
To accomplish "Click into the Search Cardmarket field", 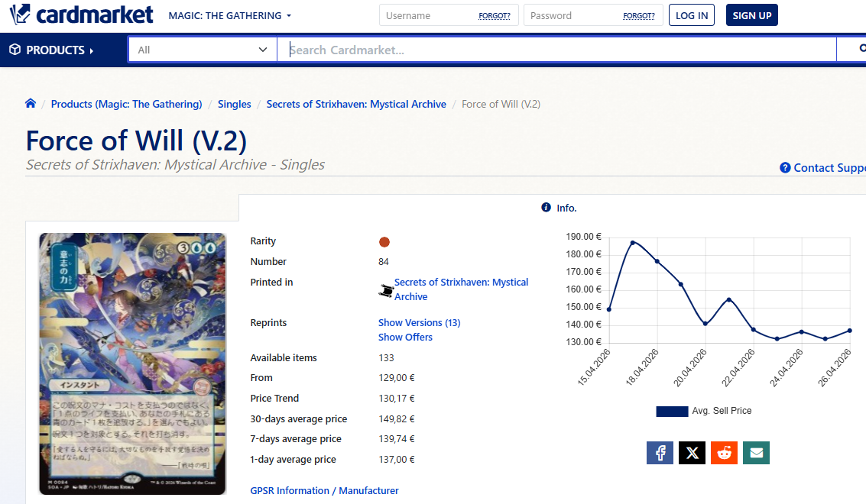I will coord(556,50).
